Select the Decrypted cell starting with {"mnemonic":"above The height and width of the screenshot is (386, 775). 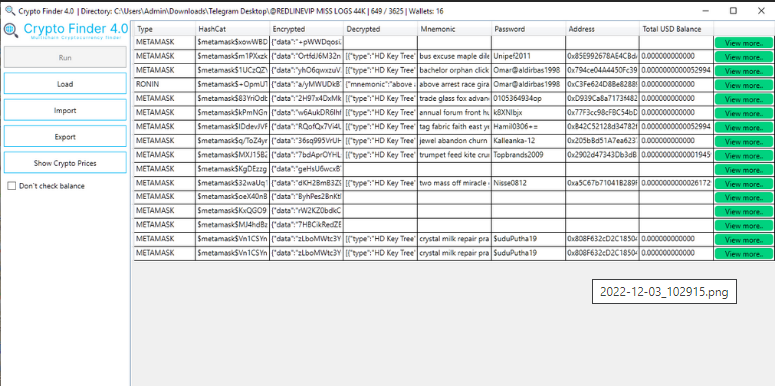(381, 85)
